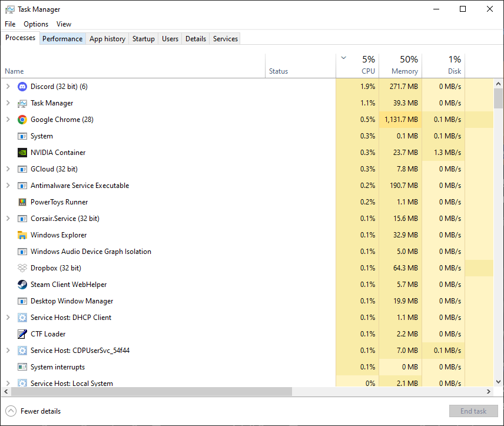Click the Task Manager process icon

click(x=22, y=103)
